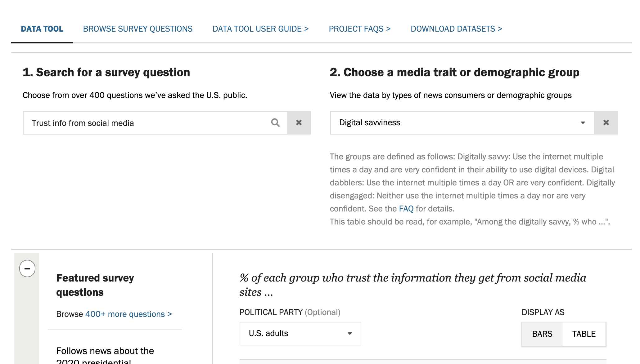Switch display to Bars view
This screenshot has height=364, width=640.
[542, 334]
